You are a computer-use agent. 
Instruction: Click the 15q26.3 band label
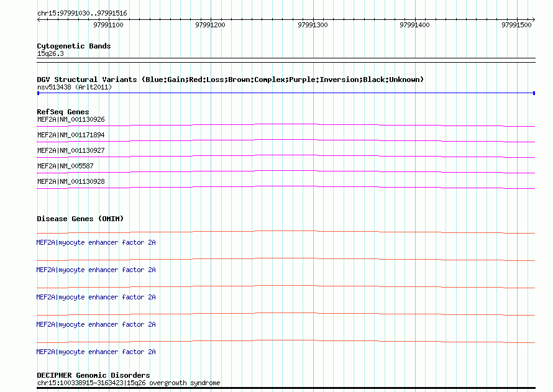point(50,53)
